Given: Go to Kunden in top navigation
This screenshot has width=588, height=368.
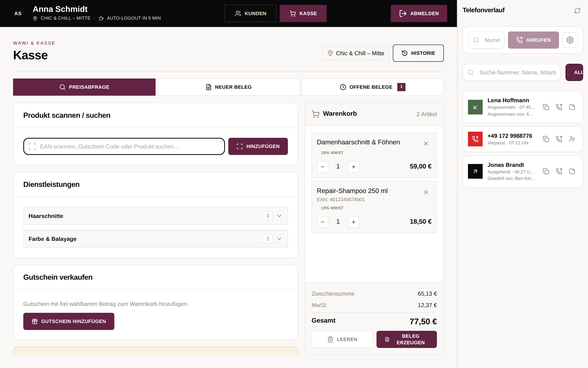Looking at the screenshot, I should 251,13.
